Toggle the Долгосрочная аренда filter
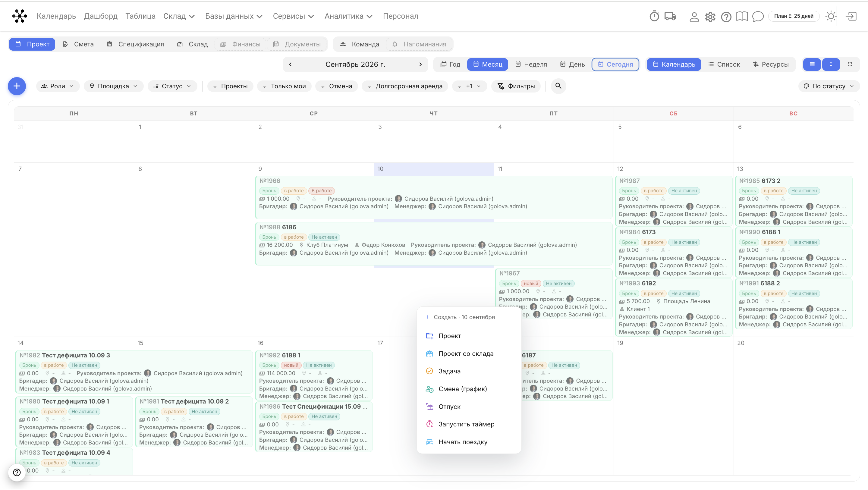The height and width of the screenshot is (490, 868). (x=405, y=86)
